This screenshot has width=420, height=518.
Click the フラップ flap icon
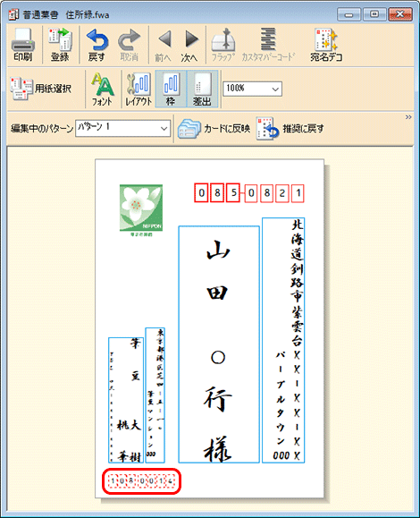tap(223, 46)
